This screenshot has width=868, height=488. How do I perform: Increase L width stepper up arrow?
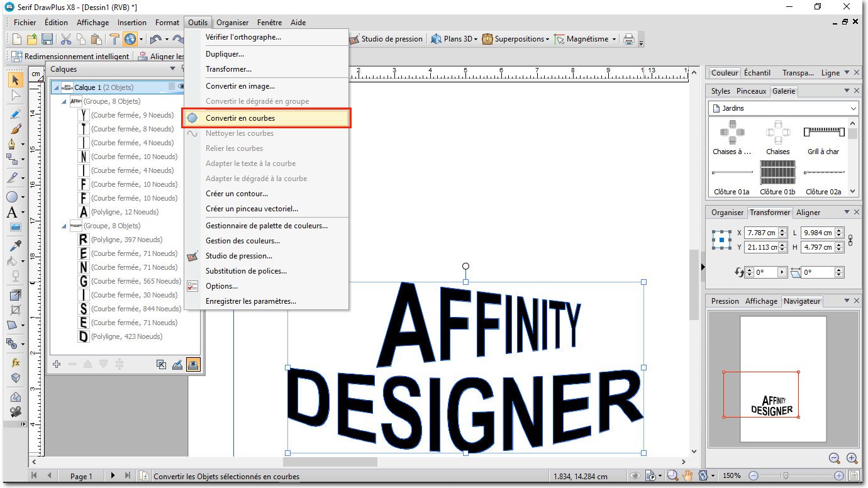(840, 230)
